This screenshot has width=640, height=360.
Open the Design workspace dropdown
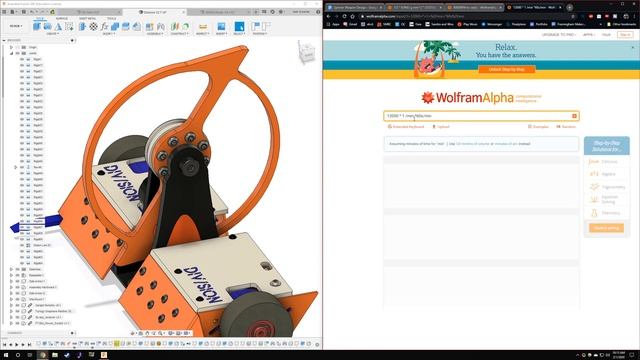tap(16, 26)
